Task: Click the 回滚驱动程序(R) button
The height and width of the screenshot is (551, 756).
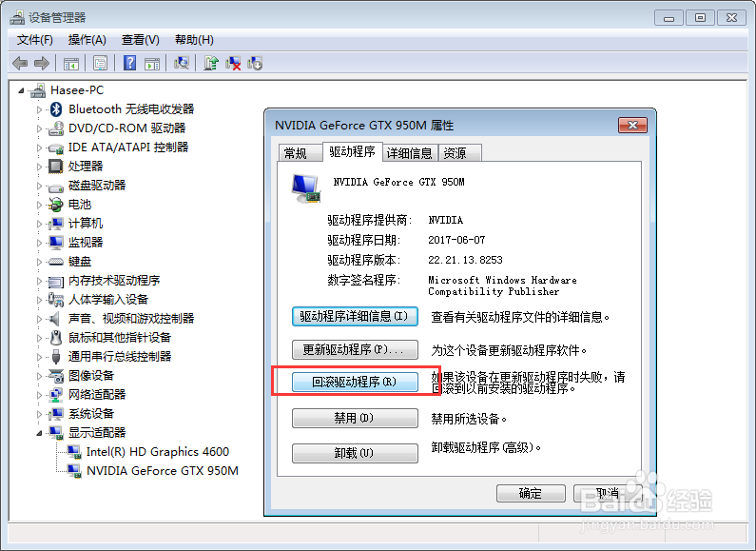Action: pos(355,383)
